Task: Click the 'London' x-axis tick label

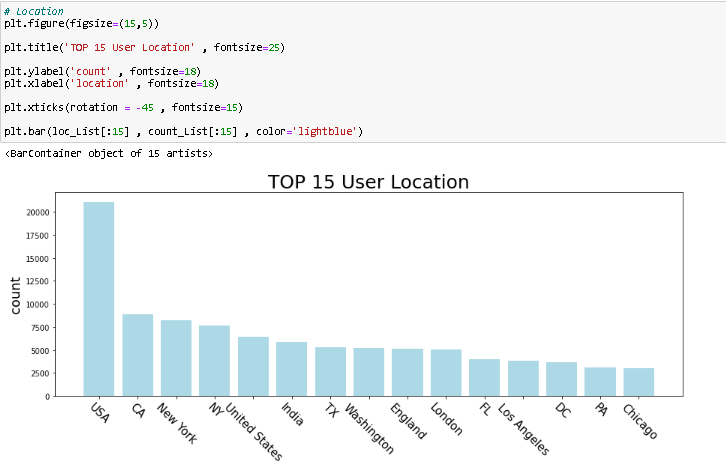Action: [446, 419]
